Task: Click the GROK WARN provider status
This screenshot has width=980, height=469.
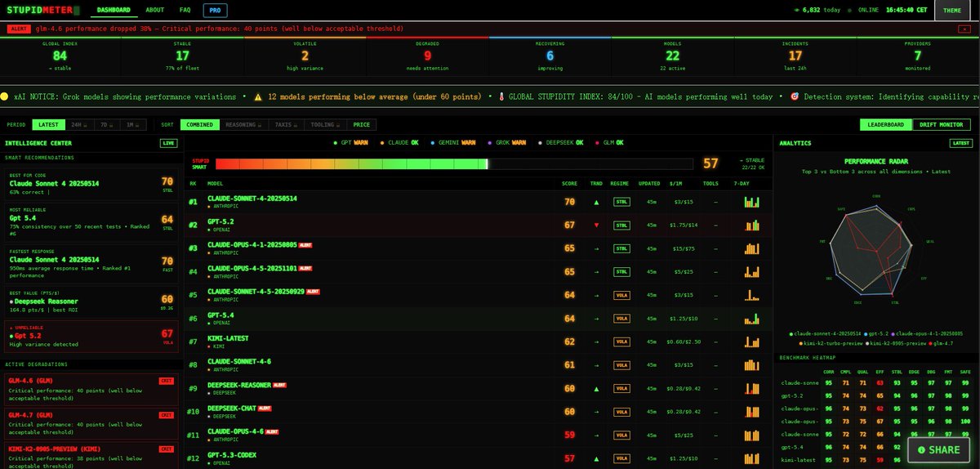Action: point(506,143)
